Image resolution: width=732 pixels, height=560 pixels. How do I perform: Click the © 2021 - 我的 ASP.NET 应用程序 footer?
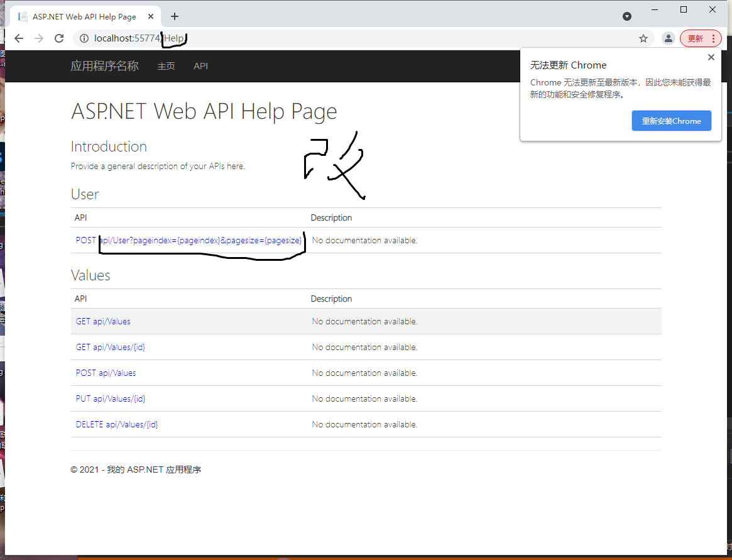pyautogui.click(x=136, y=469)
